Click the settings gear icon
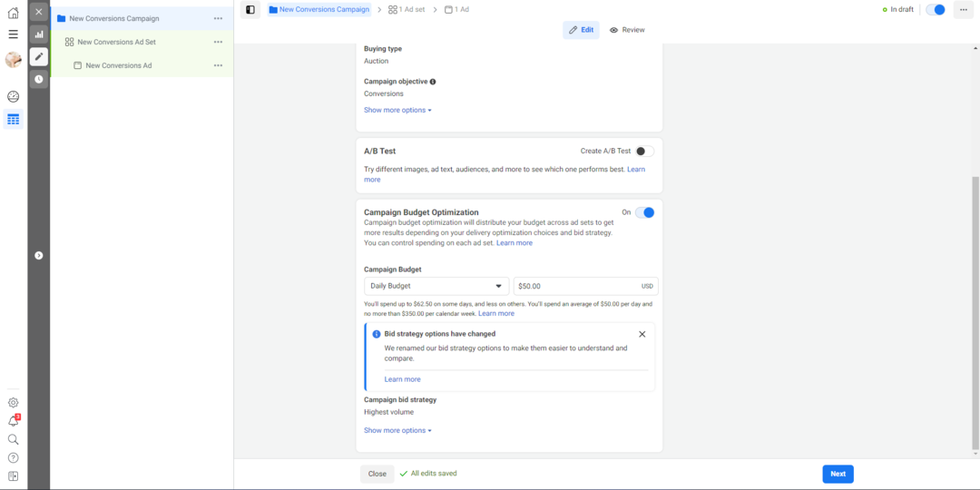 [x=13, y=403]
